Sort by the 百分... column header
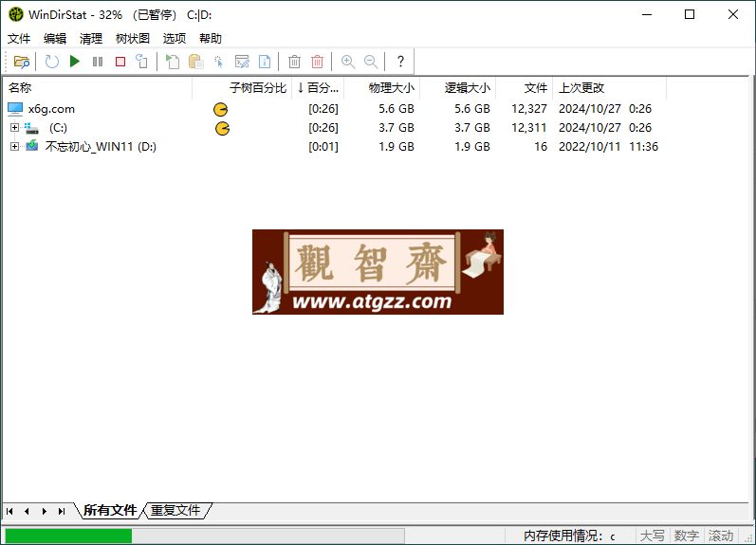Screen dimensions: 756x545 tap(318, 88)
